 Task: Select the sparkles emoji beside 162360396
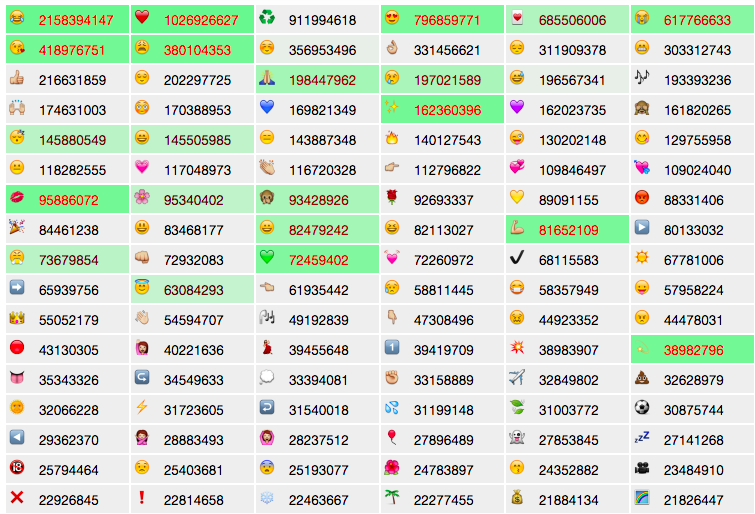coord(392,107)
